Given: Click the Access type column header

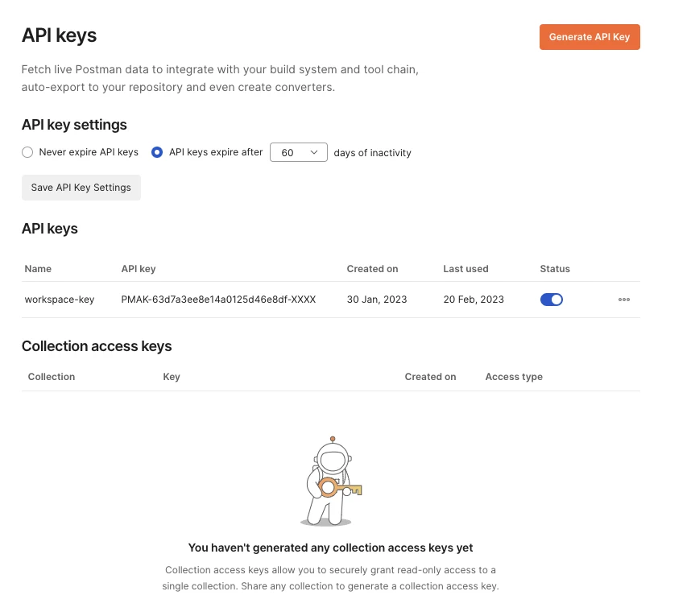Looking at the screenshot, I should (x=514, y=377).
